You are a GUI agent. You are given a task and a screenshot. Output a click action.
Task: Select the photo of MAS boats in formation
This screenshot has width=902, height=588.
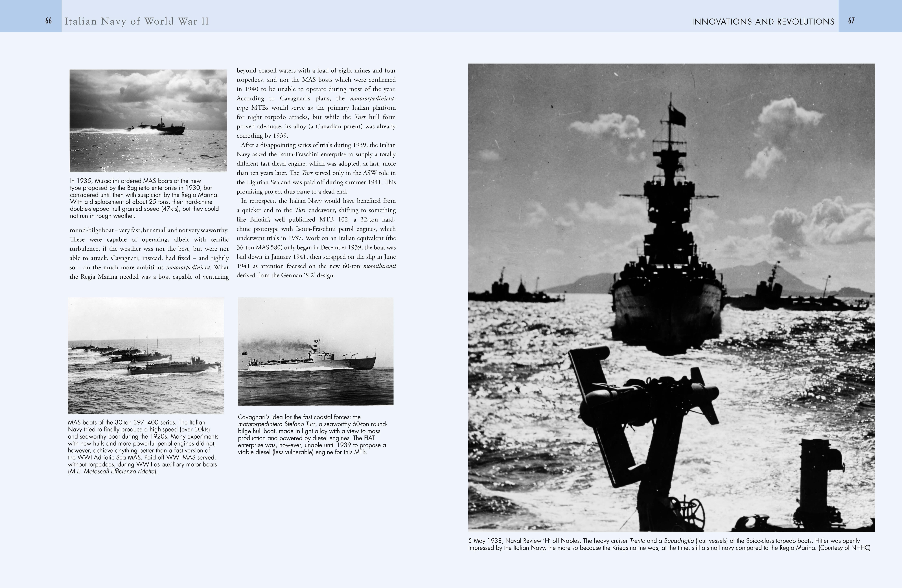coord(146,356)
